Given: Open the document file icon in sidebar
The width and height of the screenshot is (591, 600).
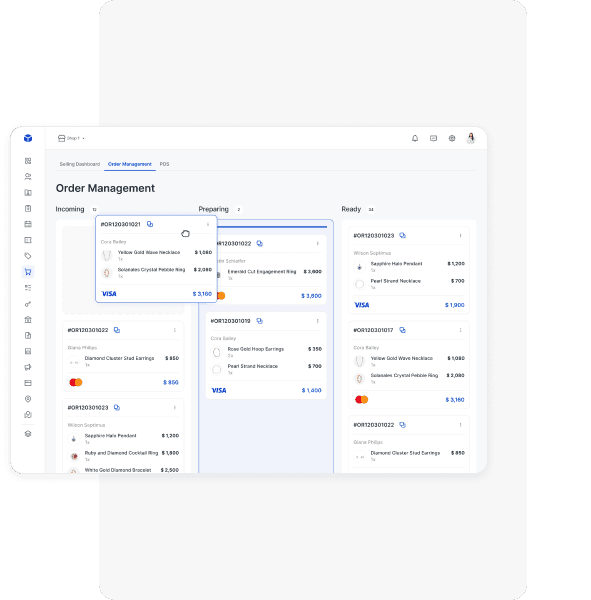Looking at the screenshot, I should click(x=28, y=336).
